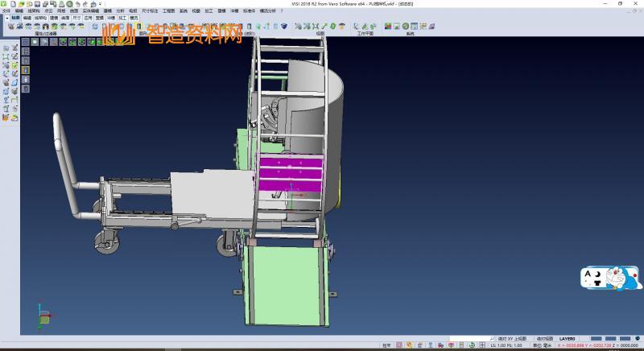Select the magenta highlighted part in viewport
Viewport: 644px width, 351px height.
tap(290, 173)
